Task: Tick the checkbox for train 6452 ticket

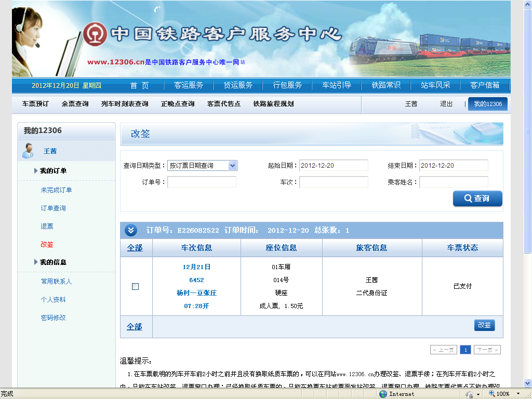Action: [x=136, y=286]
